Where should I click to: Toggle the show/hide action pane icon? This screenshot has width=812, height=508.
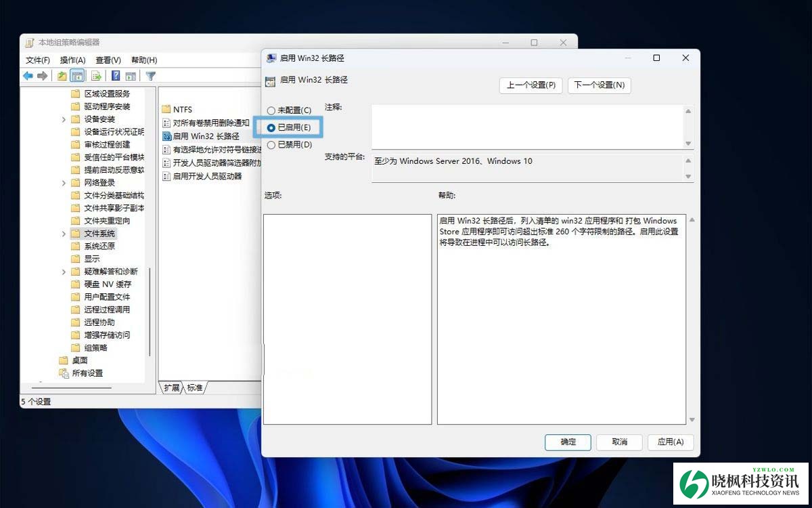(x=131, y=76)
